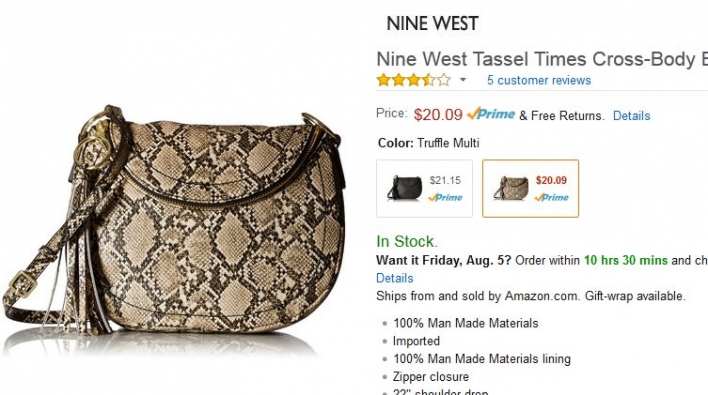Click the In Stock availability text
Screen dimensions: 708x395
click(x=407, y=242)
